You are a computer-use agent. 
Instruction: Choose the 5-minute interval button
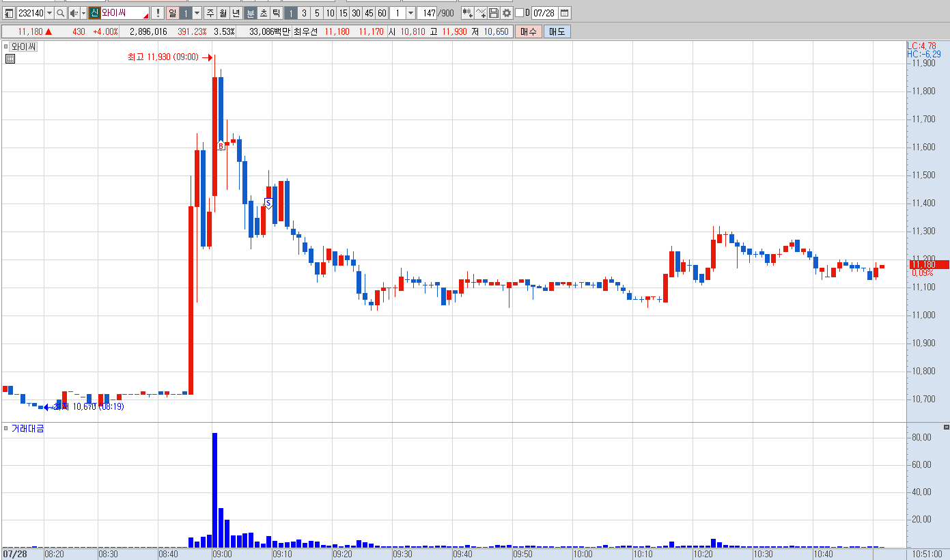pos(317,13)
